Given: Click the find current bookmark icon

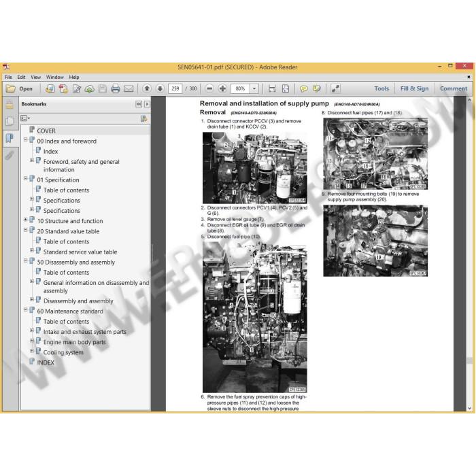Looking at the screenshot, I should [144, 118].
